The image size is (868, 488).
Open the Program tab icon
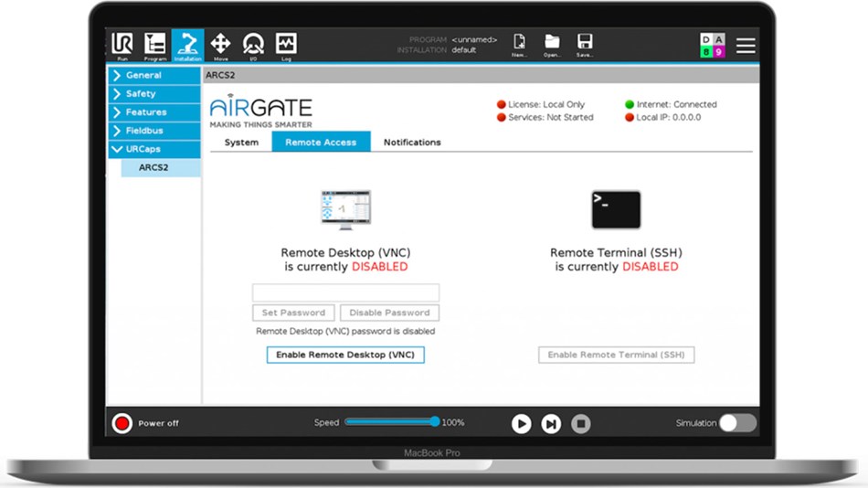tap(155, 45)
